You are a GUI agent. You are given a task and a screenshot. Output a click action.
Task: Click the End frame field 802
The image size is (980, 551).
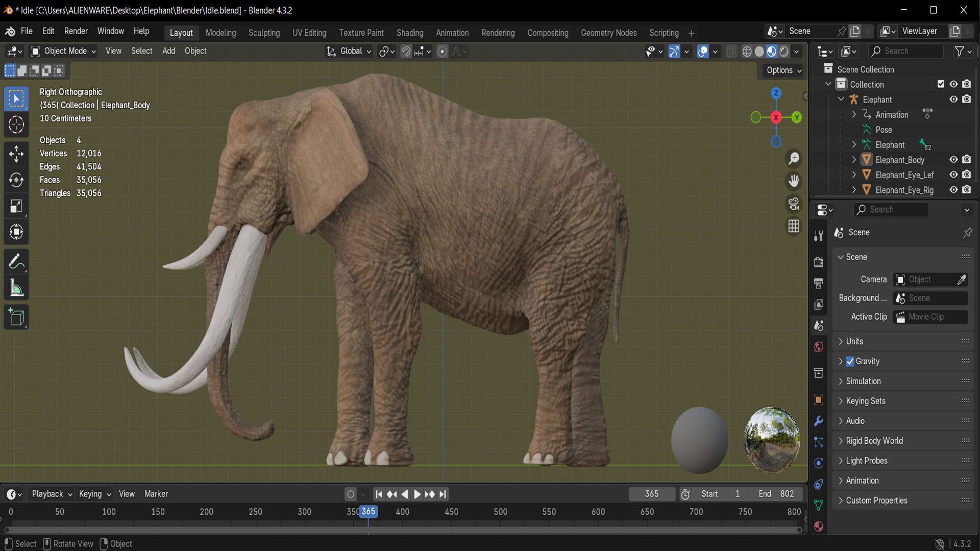coord(777,494)
